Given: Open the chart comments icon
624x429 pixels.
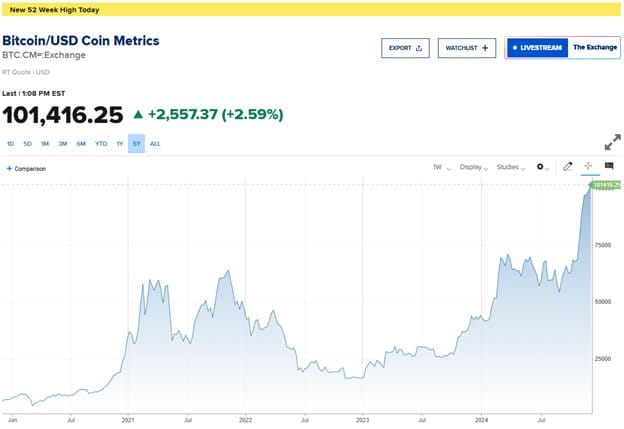Looking at the screenshot, I should click(609, 166).
